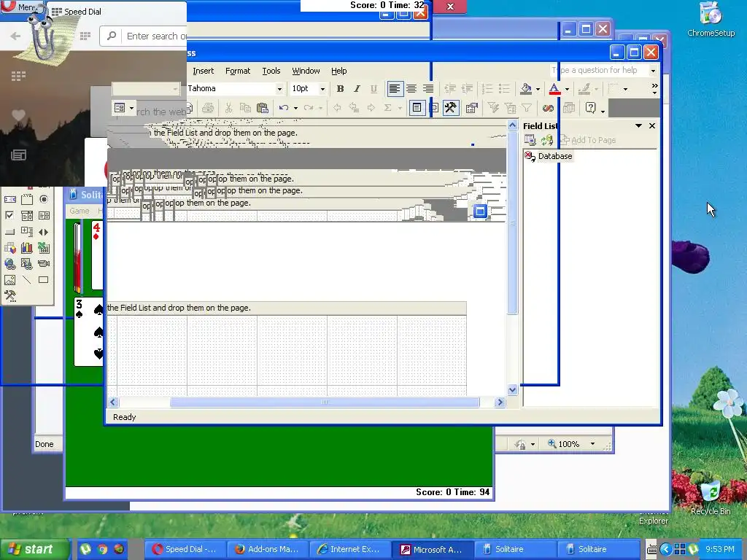747x560 pixels.
Task: Select the Rectangle toolbox tool
Action: click(x=44, y=280)
